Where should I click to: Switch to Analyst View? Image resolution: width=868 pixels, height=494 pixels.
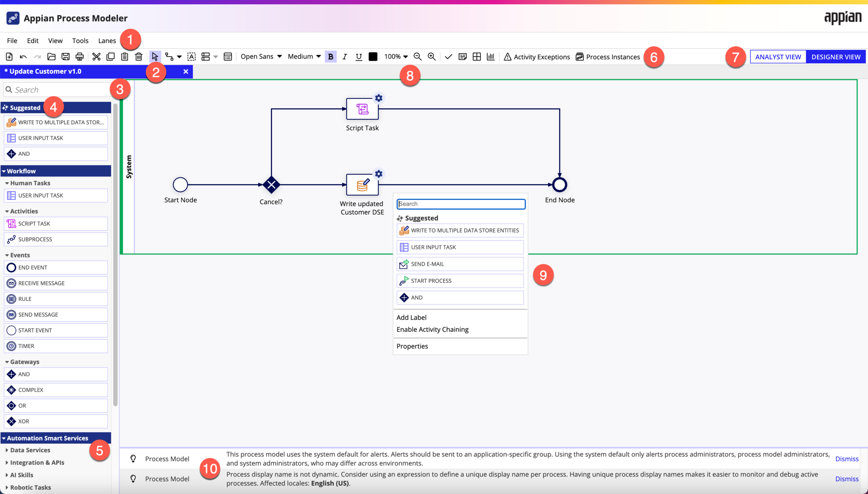coord(778,56)
